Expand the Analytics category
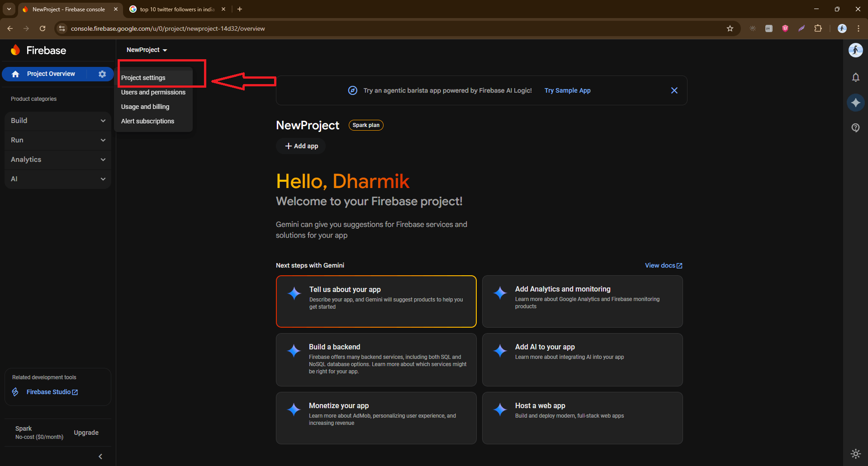The height and width of the screenshot is (466, 868). pos(58,160)
